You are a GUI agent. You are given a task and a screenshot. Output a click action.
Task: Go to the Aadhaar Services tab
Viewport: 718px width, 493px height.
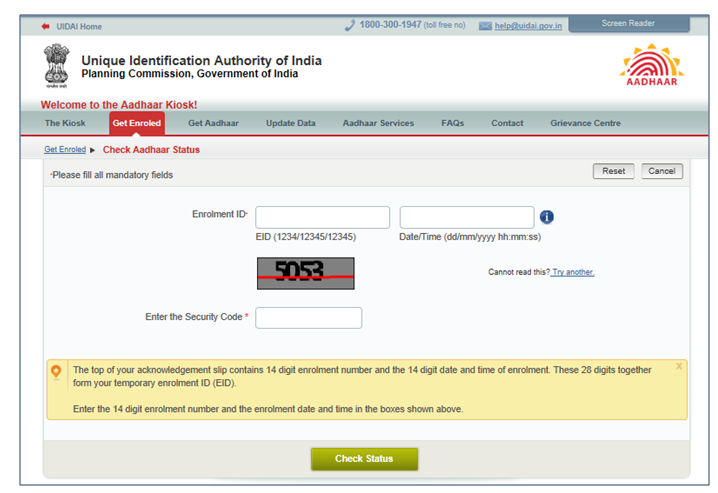(x=378, y=123)
